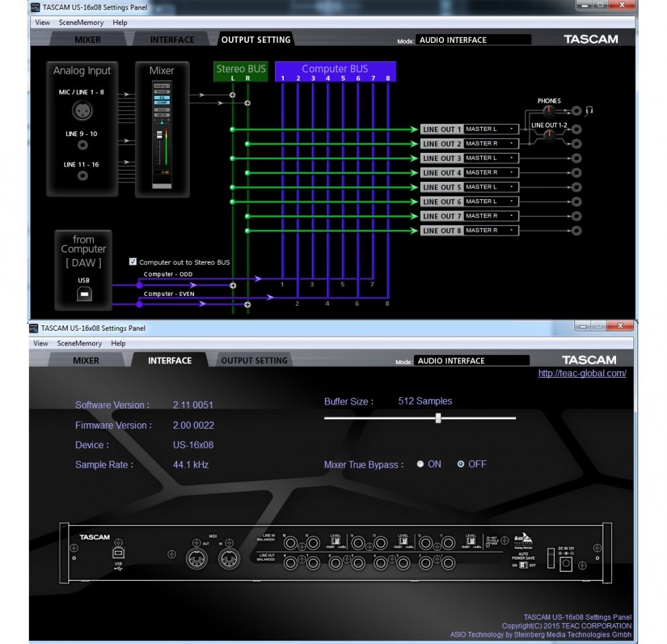This screenshot has width=667, height=644.
Task: Click the output jack of LINE OUT 5
Action: 576,187
